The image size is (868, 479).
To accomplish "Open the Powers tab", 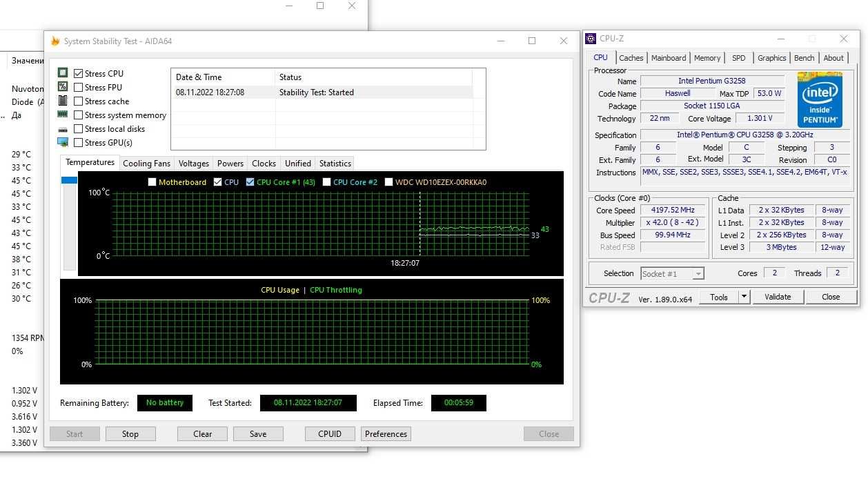I will tap(230, 164).
